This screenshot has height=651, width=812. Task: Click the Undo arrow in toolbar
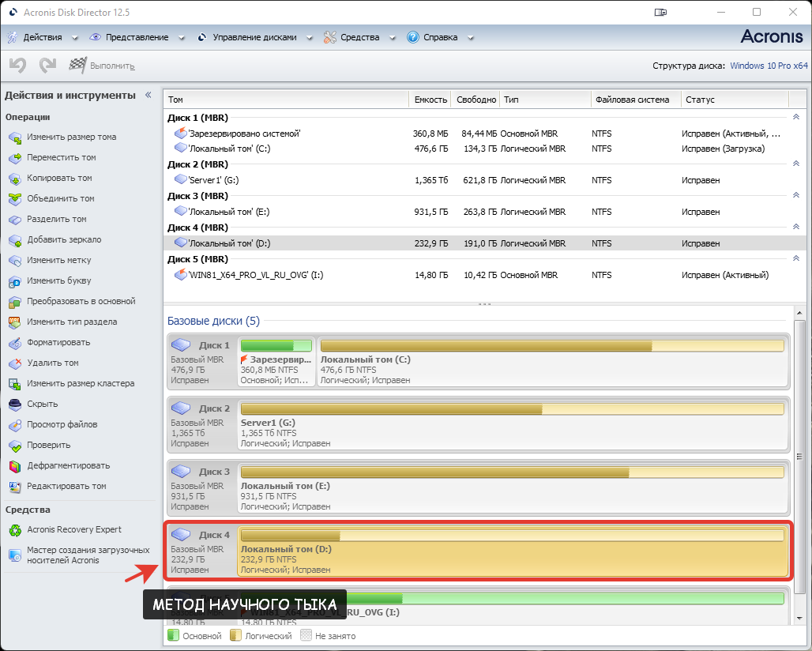point(17,66)
